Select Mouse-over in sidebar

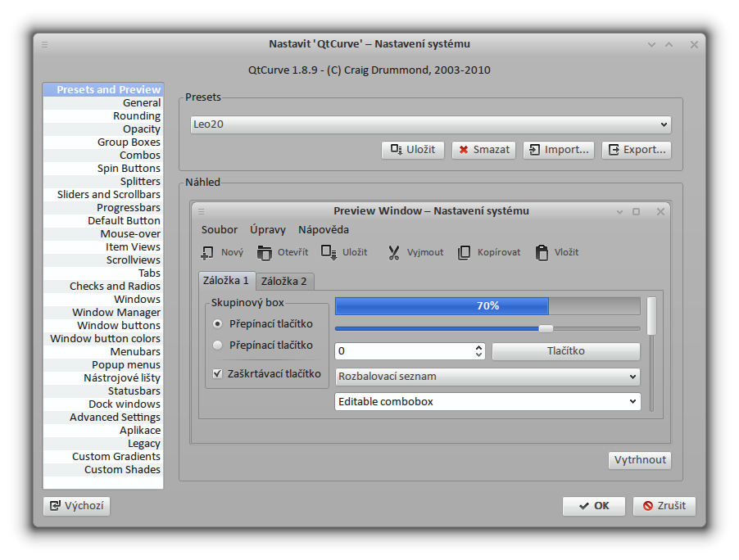point(103,234)
